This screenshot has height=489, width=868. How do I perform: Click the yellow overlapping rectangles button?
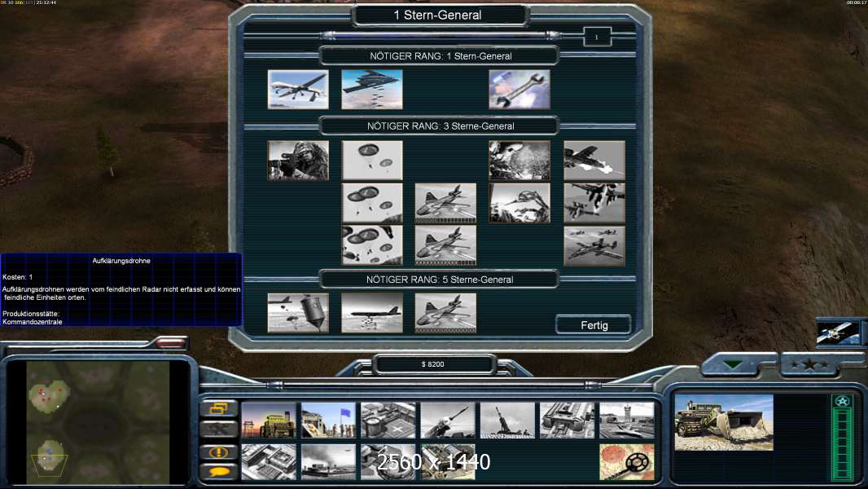click(x=219, y=408)
